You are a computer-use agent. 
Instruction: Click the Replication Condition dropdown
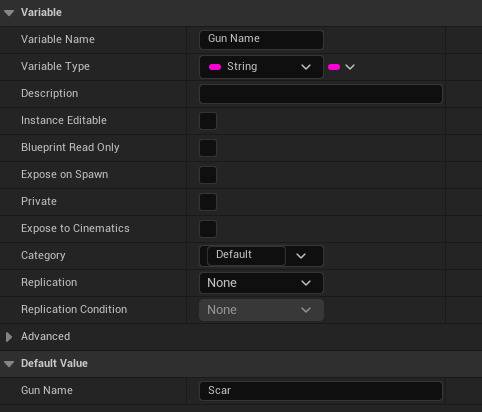click(x=261, y=310)
